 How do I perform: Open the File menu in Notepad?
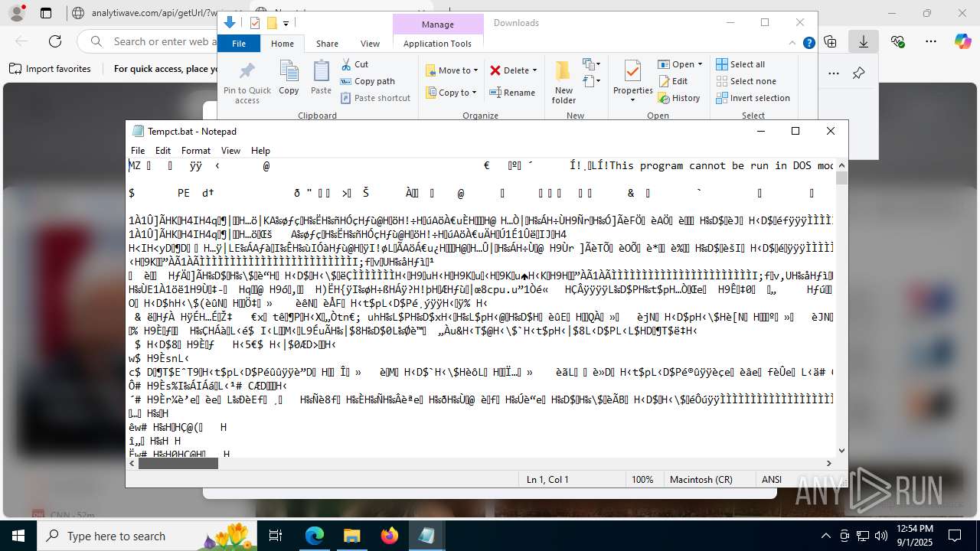pyautogui.click(x=138, y=151)
